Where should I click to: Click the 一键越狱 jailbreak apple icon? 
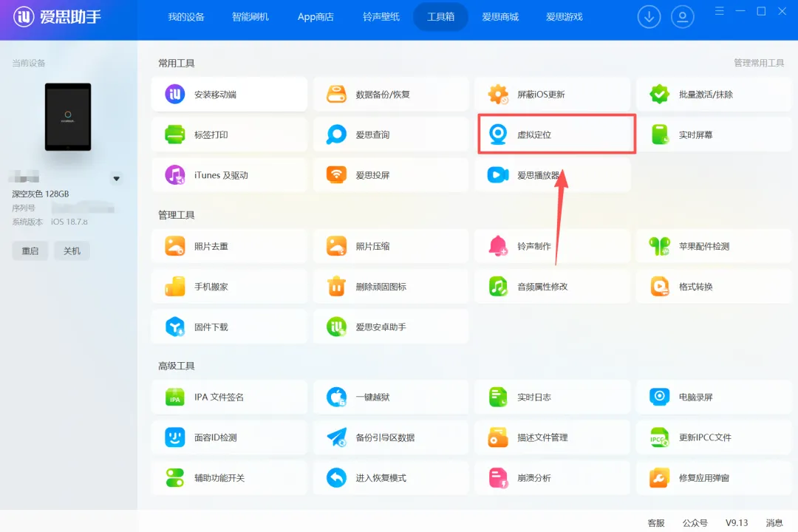click(336, 397)
